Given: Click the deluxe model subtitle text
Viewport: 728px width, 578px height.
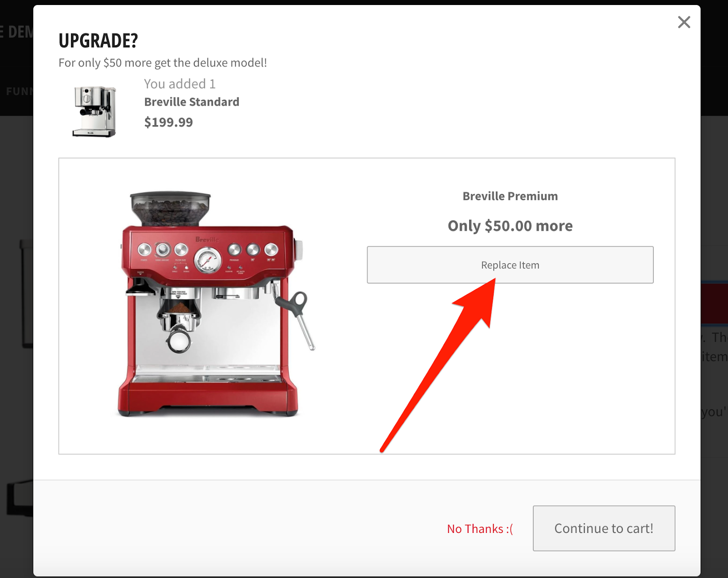Looking at the screenshot, I should pyautogui.click(x=162, y=63).
